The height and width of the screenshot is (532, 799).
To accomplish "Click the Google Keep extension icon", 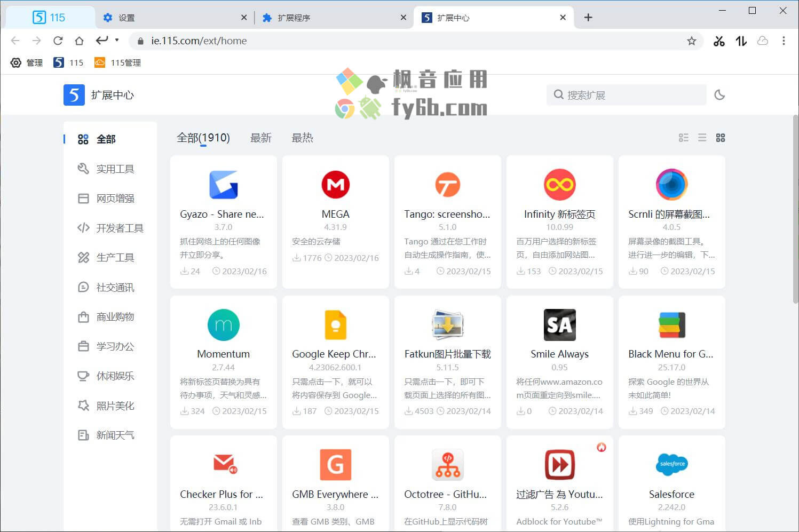I will click(335, 325).
